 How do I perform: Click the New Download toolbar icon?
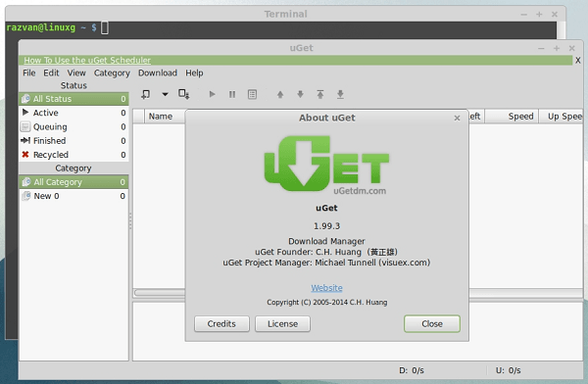pyautogui.click(x=145, y=94)
